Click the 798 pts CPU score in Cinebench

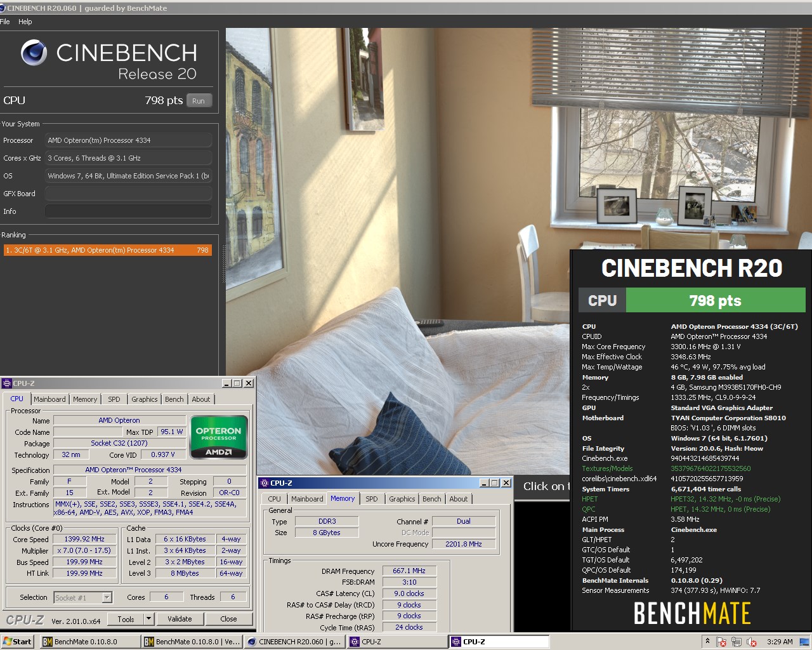coord(164,100)
